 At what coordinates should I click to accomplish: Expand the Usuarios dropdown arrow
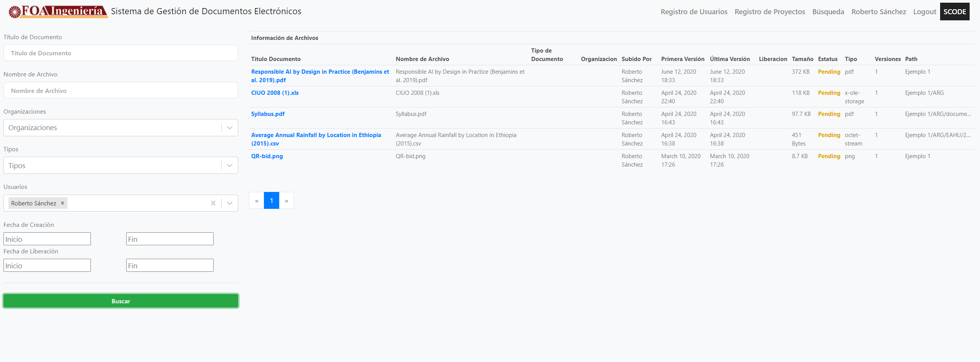pyautogui.click(x=230, y=203)
